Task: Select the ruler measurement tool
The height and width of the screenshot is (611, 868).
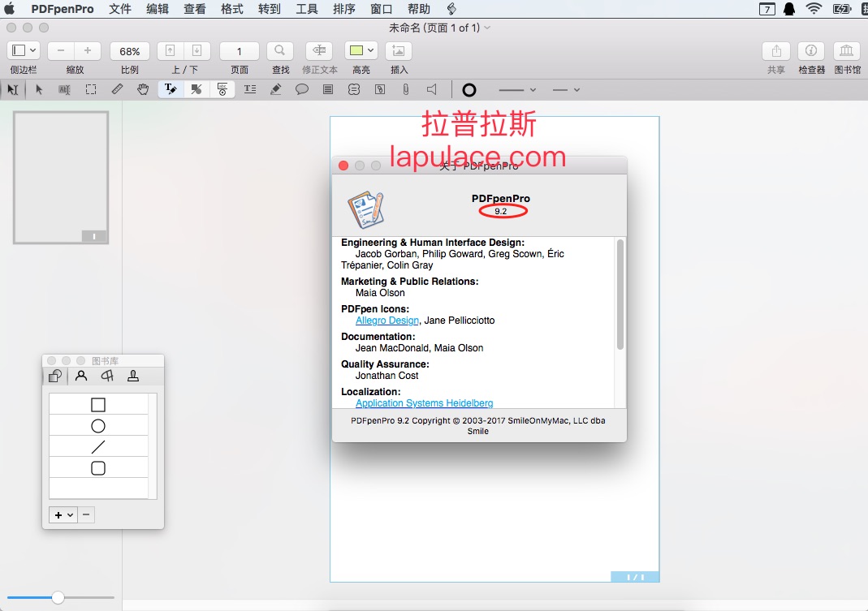Action: (117, 89)
